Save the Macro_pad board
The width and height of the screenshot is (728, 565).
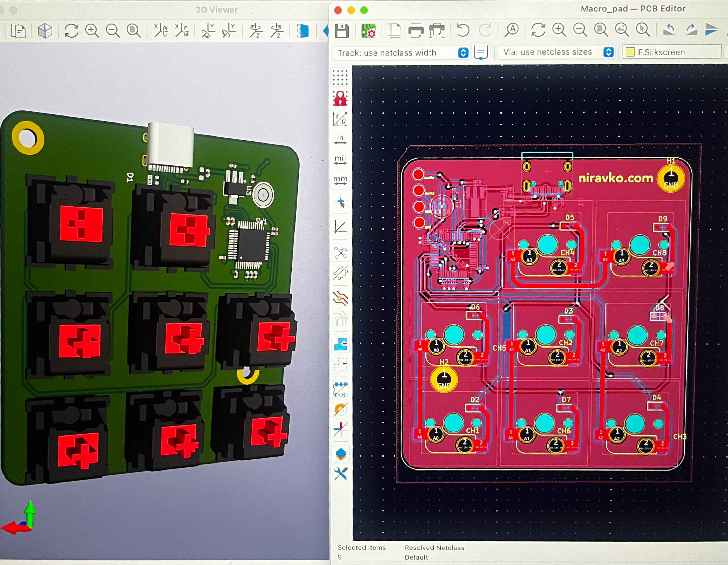point(342,31)
